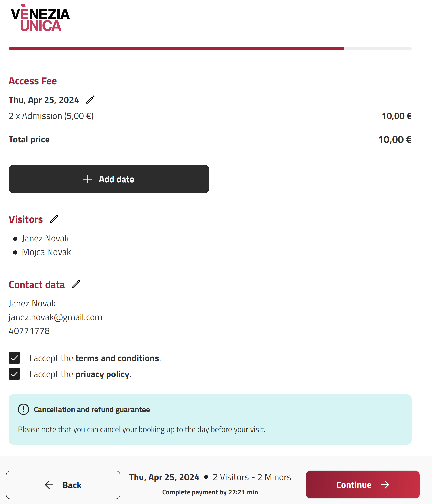Click the cancellation info exclamation icon

point(24,409)
